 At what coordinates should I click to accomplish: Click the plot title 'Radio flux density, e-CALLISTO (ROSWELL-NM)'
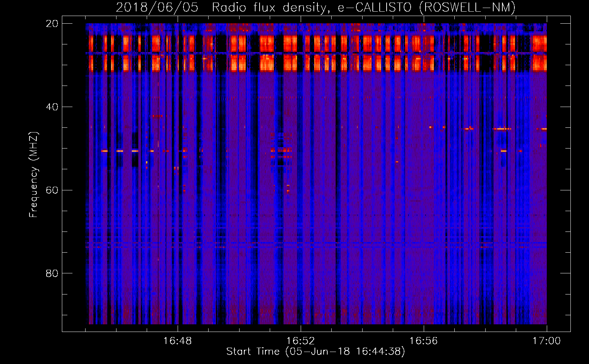364,7
